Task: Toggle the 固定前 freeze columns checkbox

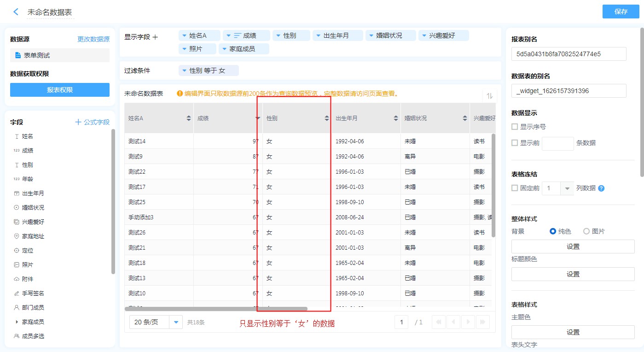Action: pos(515,188)
